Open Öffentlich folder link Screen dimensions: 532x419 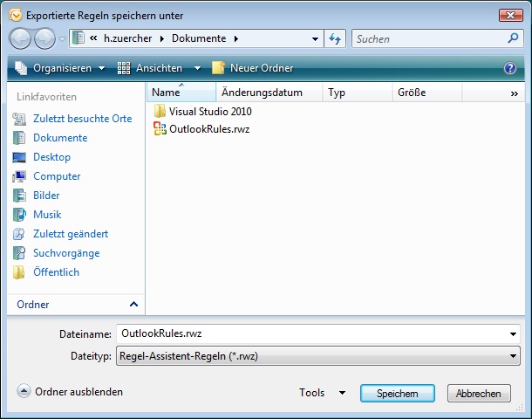pos(57,272)
